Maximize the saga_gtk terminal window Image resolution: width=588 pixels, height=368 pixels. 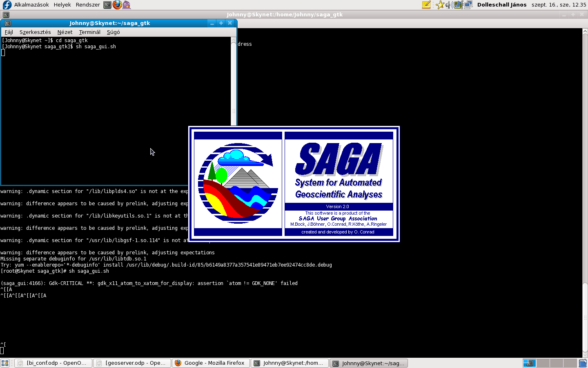click(x=221, y=23)
